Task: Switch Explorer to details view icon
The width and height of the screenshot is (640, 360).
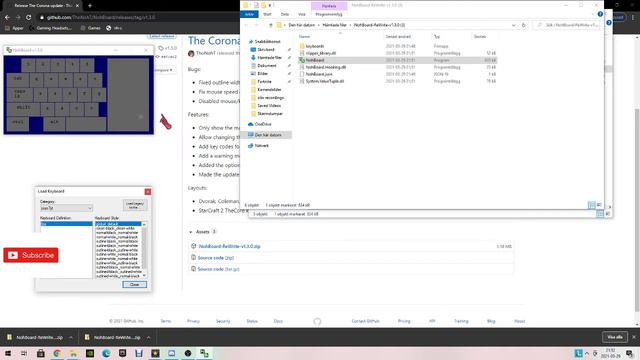Action: click(591, 205)
